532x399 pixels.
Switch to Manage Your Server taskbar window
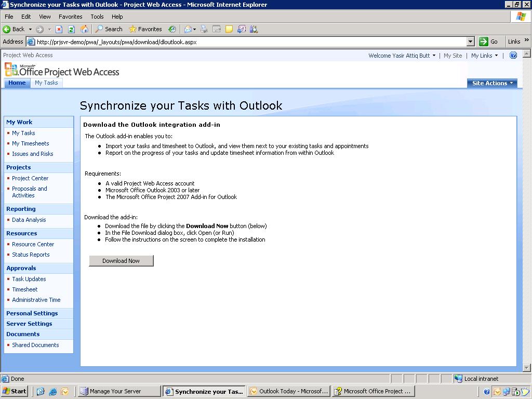(119, 391)
